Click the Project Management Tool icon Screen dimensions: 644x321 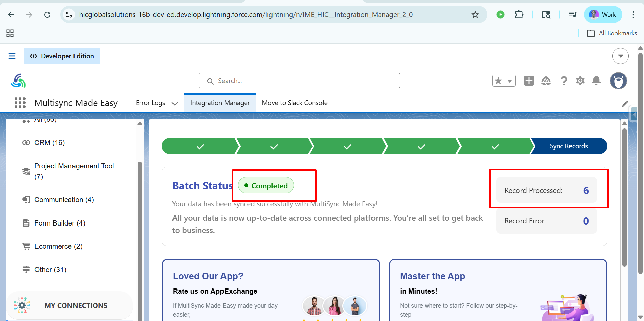coord(26,171)
